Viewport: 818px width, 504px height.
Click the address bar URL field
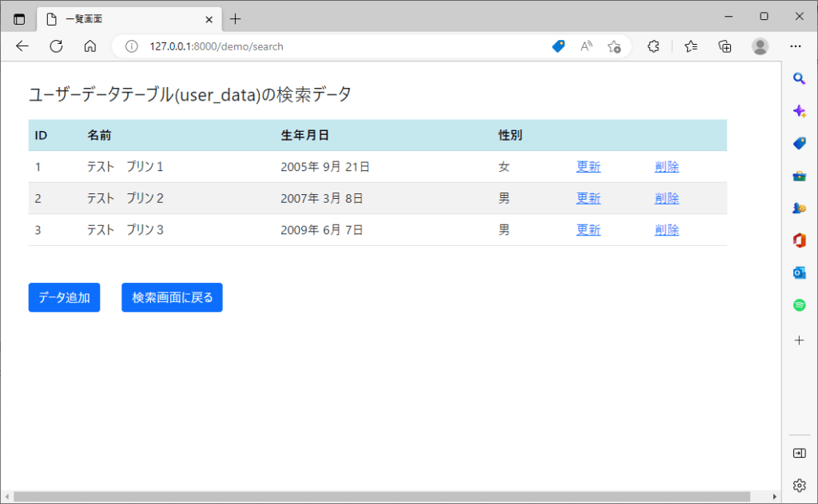(336, 46)
